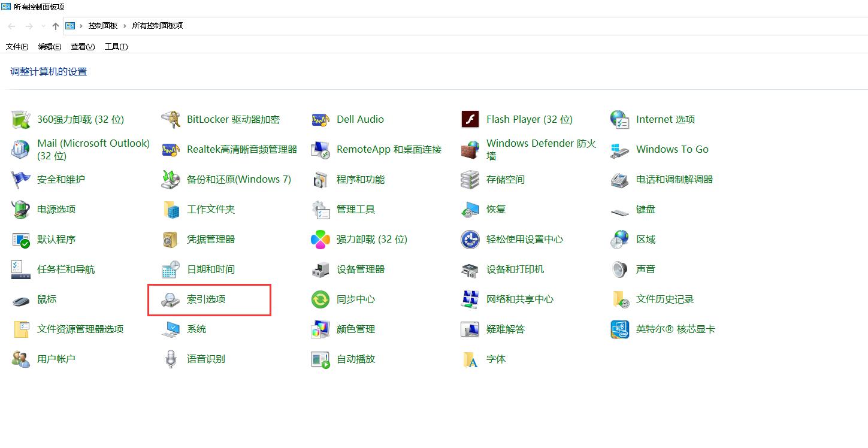This screenshot has width=868, height=448.
Task: Open the 网络和共享中心 icon
Action: tap(470, 299)
